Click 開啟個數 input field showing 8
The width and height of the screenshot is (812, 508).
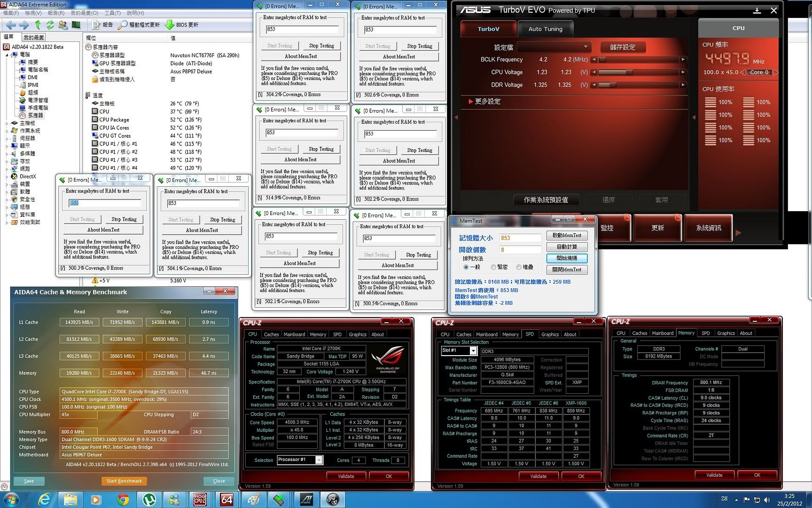pos(520,250)
